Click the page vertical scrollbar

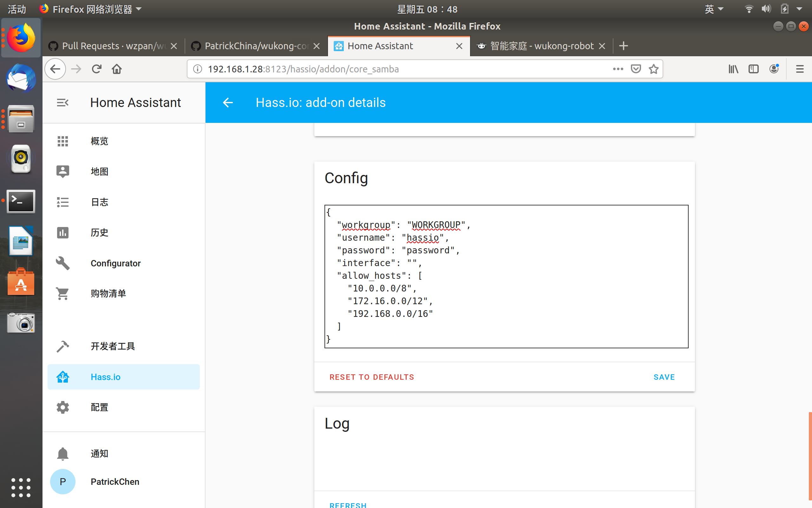click(x=810, y=457)
